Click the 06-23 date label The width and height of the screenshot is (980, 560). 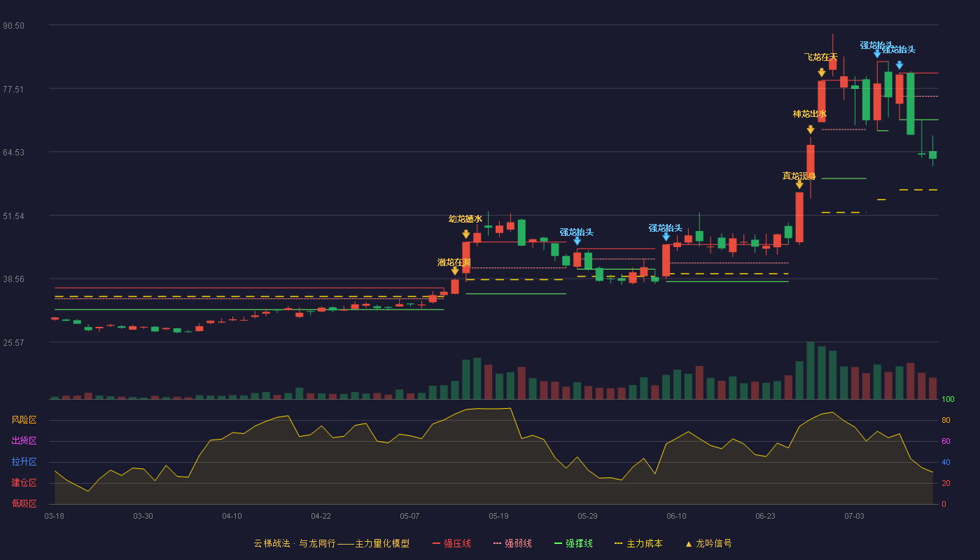coord(766,516)
